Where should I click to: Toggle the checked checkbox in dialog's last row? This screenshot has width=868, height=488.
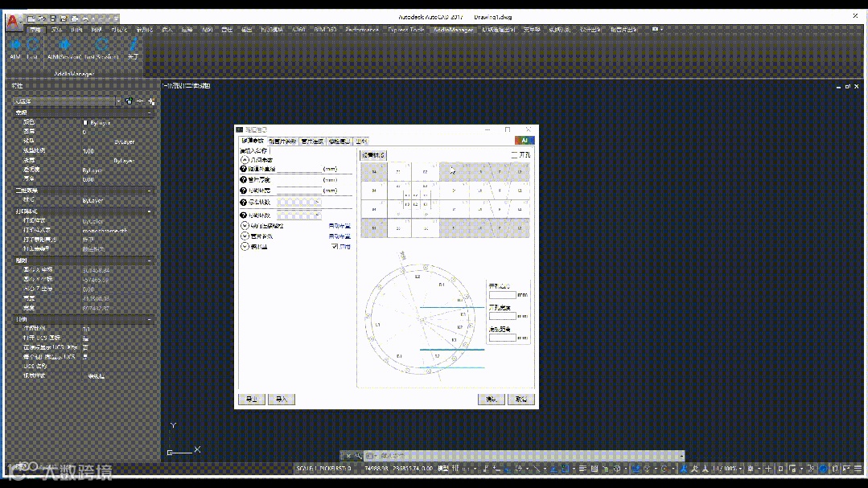click(335, 246)
